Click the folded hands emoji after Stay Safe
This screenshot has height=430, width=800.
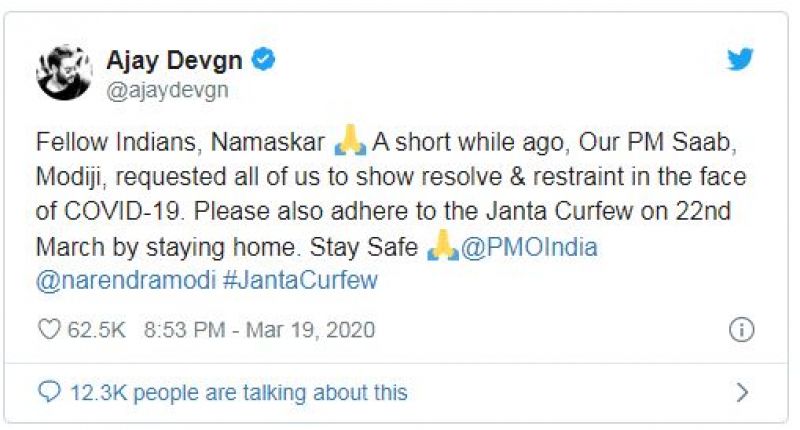pyautogui.click(x=443, y=247)
